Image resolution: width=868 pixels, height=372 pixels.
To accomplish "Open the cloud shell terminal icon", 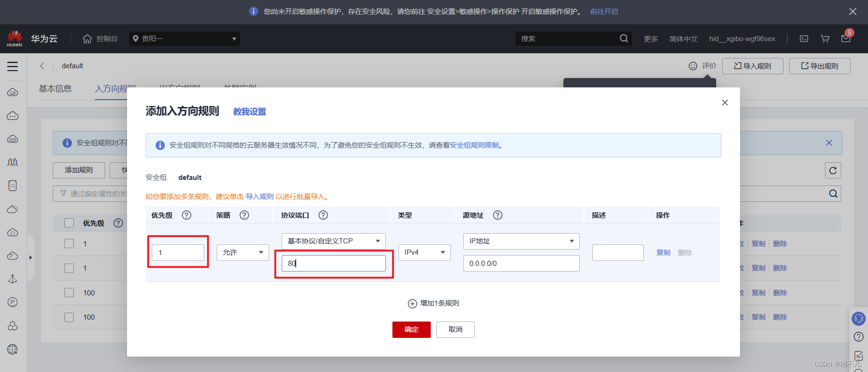I will point(804,39).
